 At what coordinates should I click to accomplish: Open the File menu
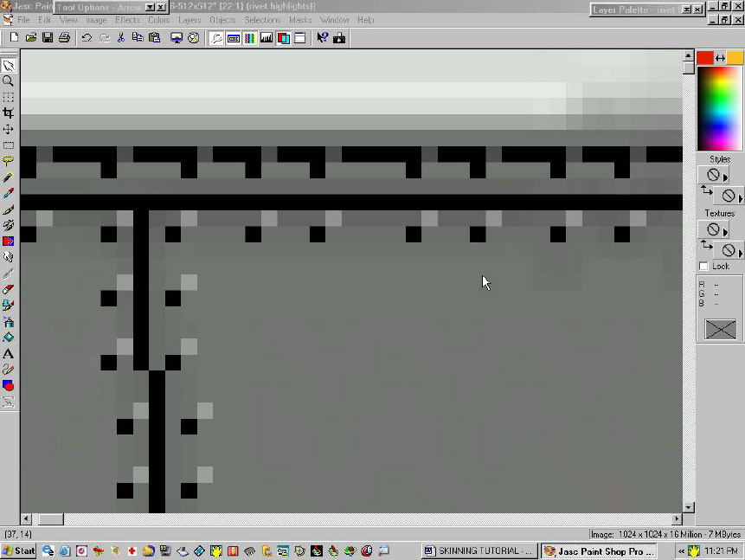[x=23, y=20]
